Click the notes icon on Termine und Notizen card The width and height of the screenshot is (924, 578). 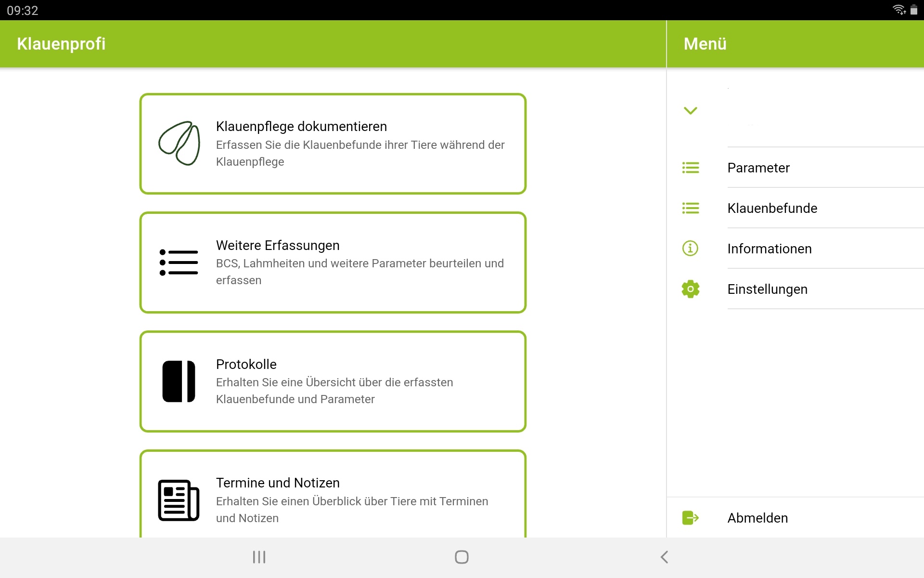pyautogui.click(x=178, y=500)
